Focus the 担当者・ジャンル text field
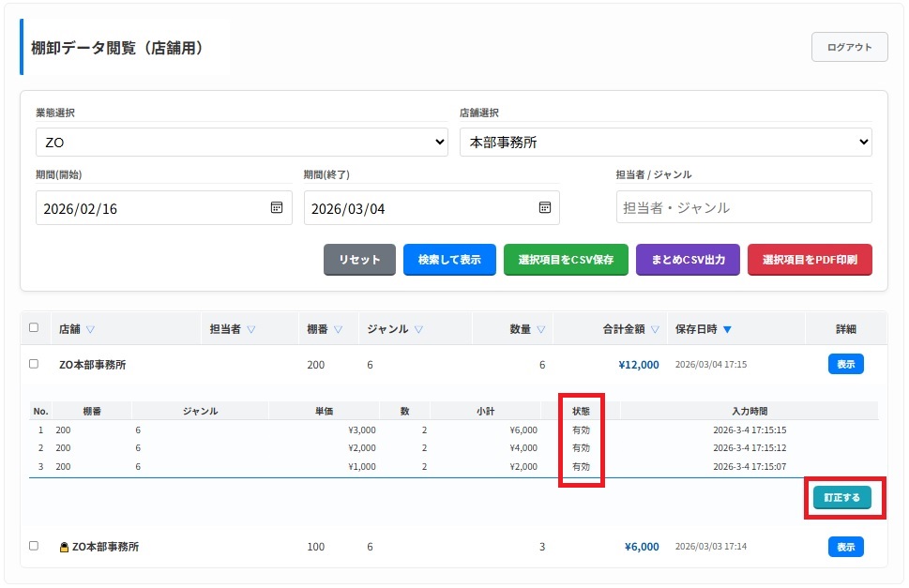This screenshot has height=588, width=909. click(743, 207)
